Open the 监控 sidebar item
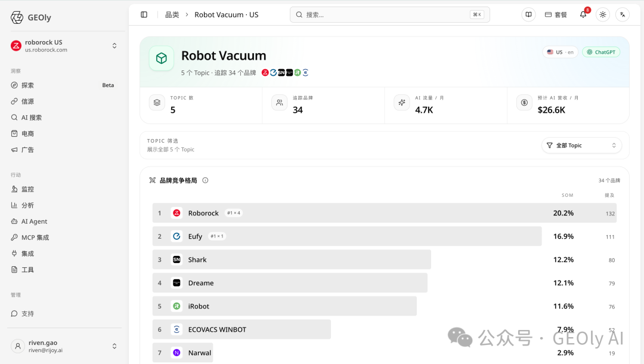This screenshot has height=364, width=644. coord(63,189)
